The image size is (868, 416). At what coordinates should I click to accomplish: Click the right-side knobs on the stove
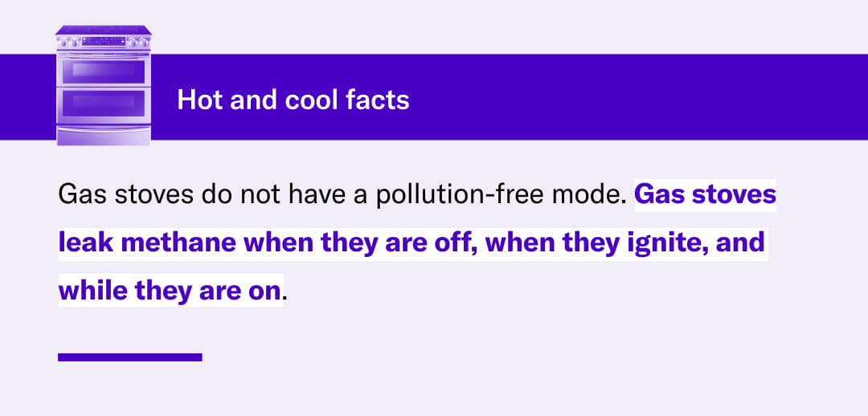[x=137, y=41]
